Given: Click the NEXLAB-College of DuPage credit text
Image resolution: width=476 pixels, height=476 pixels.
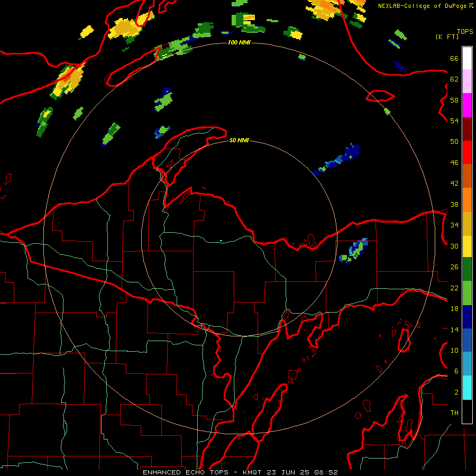Looking at the screenshot, I should coord(425,6).
